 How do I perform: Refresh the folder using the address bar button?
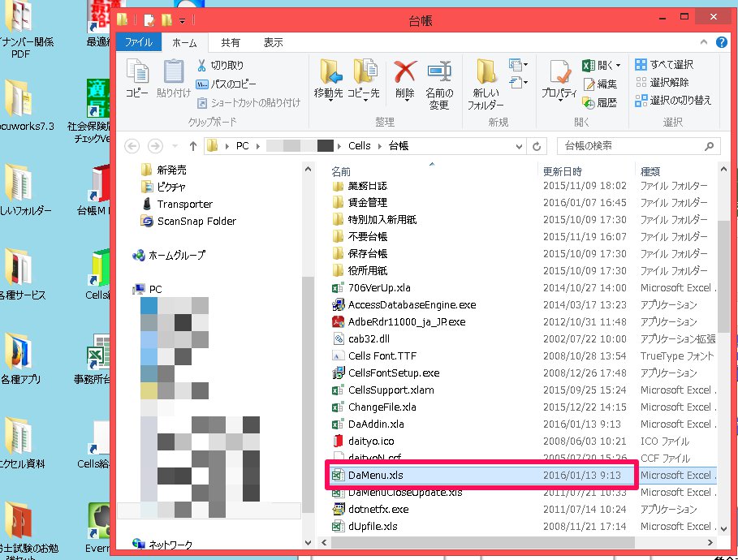click(537, 146)
